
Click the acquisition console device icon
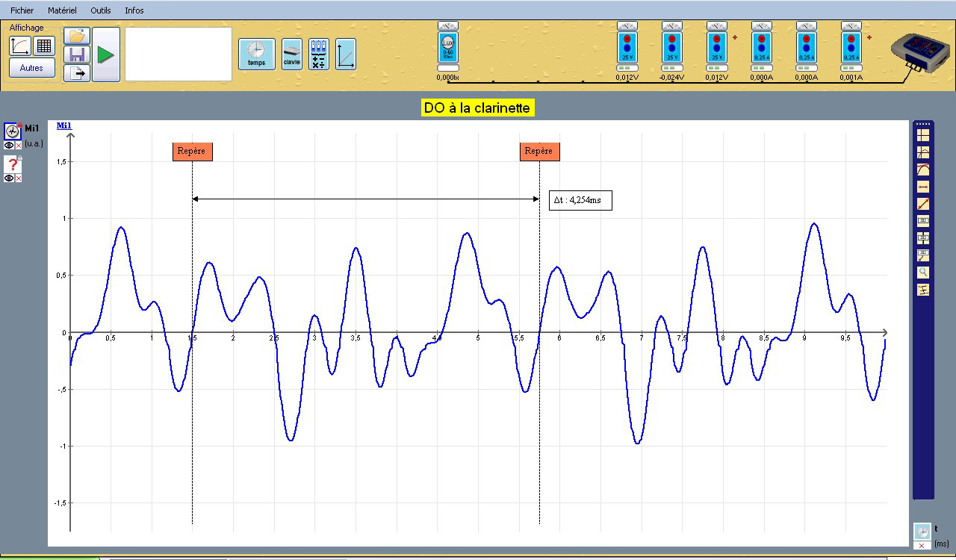pos(921,52)
